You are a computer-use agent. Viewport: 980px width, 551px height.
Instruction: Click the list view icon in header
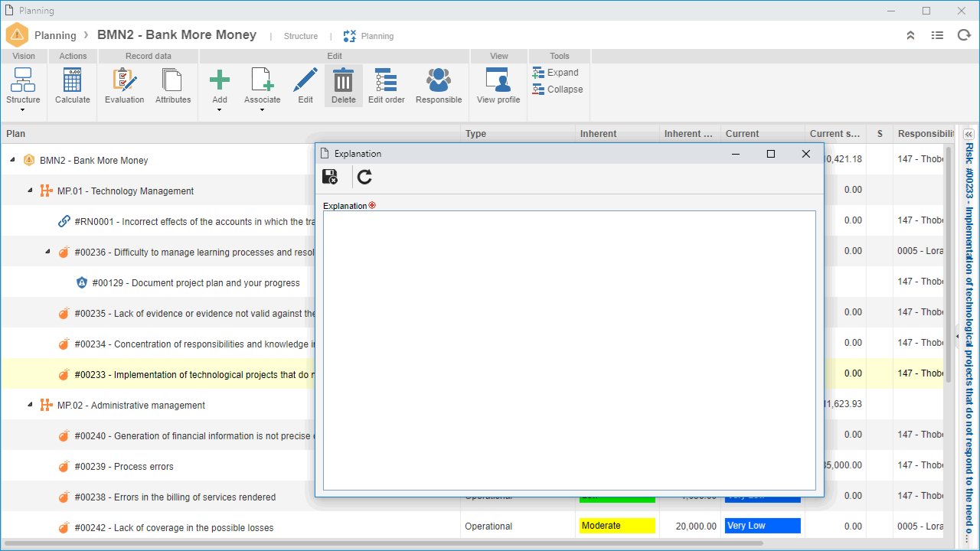coord(937,35)
